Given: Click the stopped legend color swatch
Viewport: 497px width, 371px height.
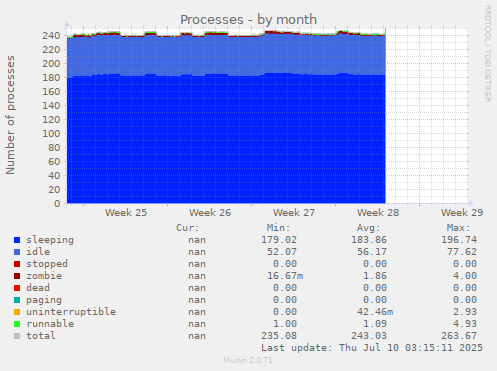Looking at the screenshot, I should point(17,264).
